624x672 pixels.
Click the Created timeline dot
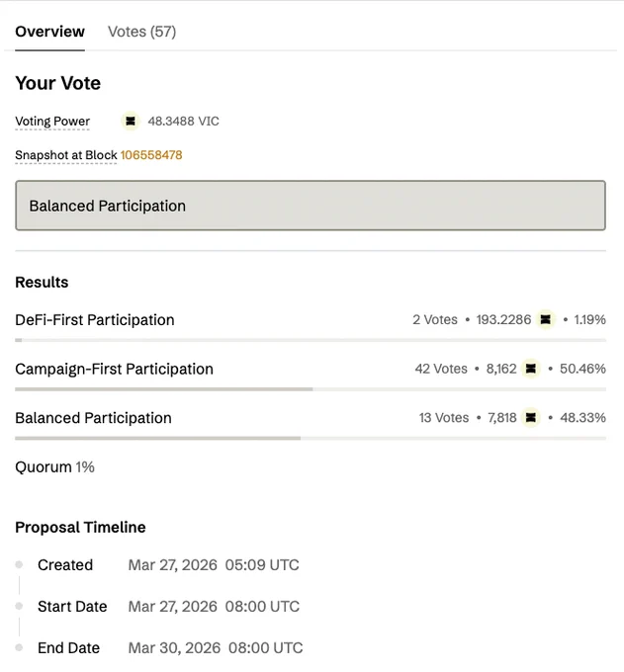19,565
